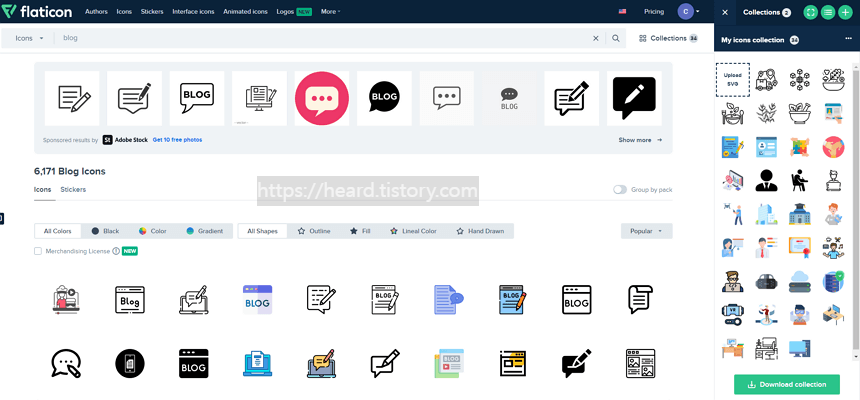Open the three-dot collection options menu

pos(848,39)
